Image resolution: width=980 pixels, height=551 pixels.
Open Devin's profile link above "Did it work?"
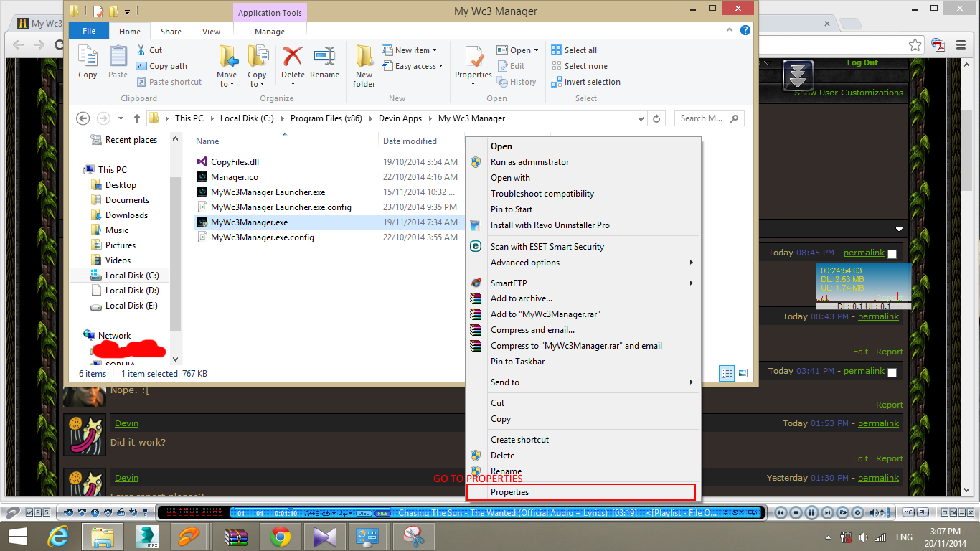(x=126, y=423)
